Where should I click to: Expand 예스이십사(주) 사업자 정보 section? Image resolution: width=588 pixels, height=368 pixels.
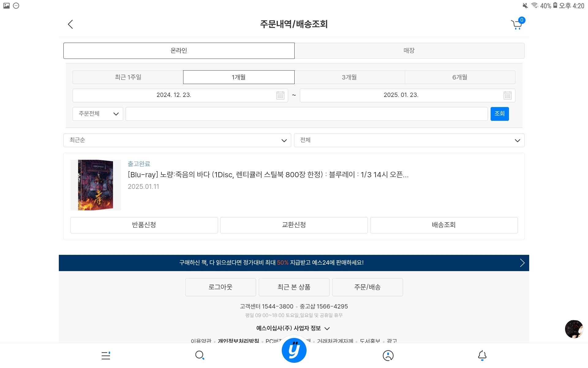(293, 328)
